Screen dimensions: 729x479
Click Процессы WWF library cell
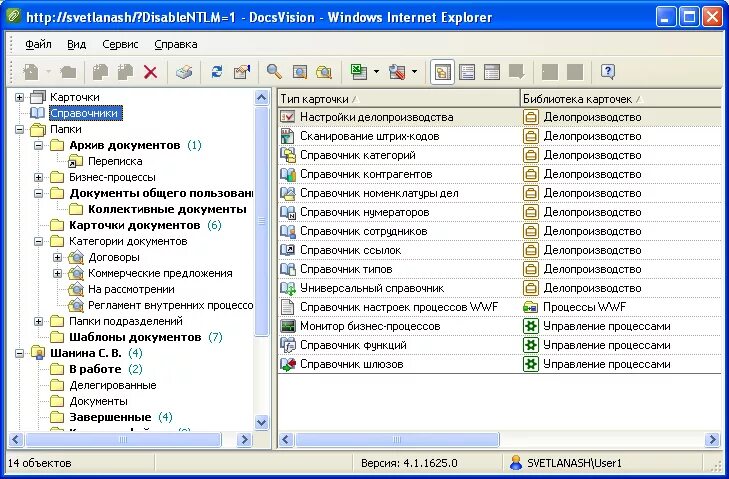click(x=621, y=307)
